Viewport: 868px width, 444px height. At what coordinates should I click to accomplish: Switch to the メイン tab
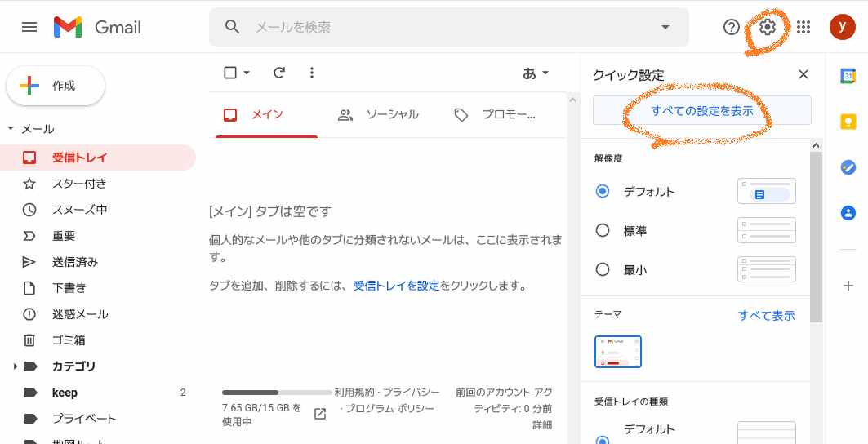(x=267, y=115)
